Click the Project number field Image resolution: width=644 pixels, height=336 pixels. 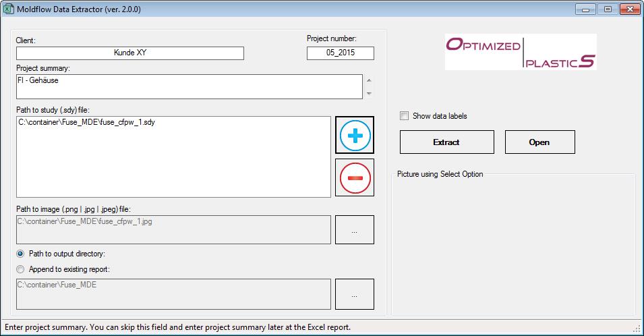point(340,53)
